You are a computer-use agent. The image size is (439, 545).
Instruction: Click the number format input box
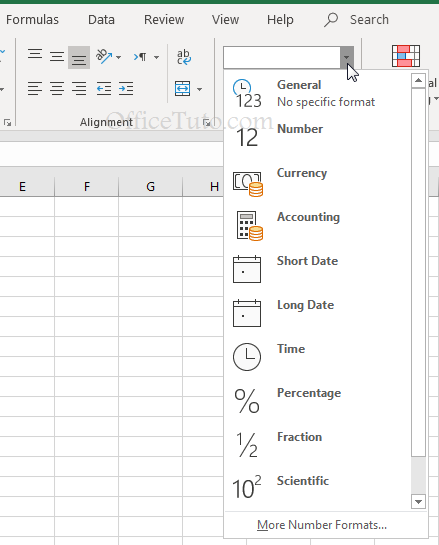point(282,57)
